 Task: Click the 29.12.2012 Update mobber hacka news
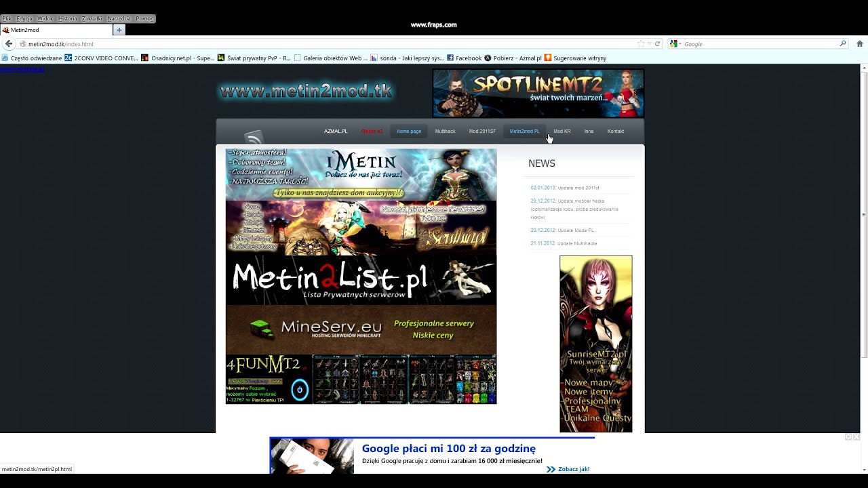pyautogui.click(x=576, y=209)
